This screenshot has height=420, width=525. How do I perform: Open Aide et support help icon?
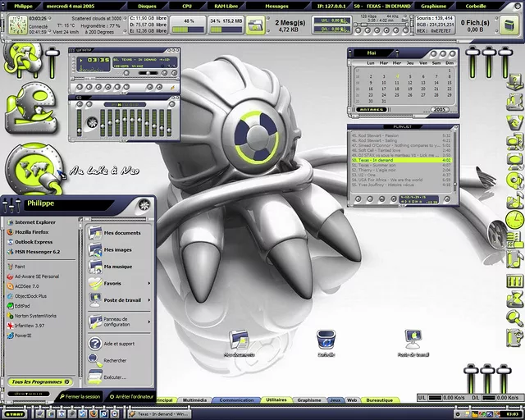click(118, 344)
